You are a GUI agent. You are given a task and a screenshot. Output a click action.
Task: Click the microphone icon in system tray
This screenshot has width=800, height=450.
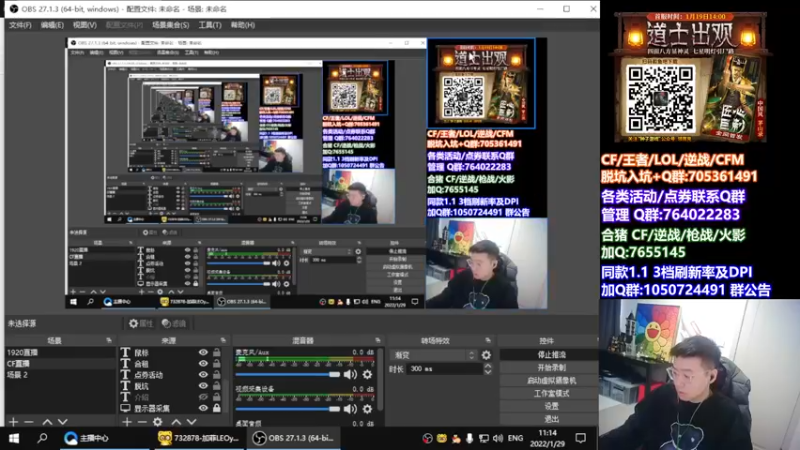[469, 438]
